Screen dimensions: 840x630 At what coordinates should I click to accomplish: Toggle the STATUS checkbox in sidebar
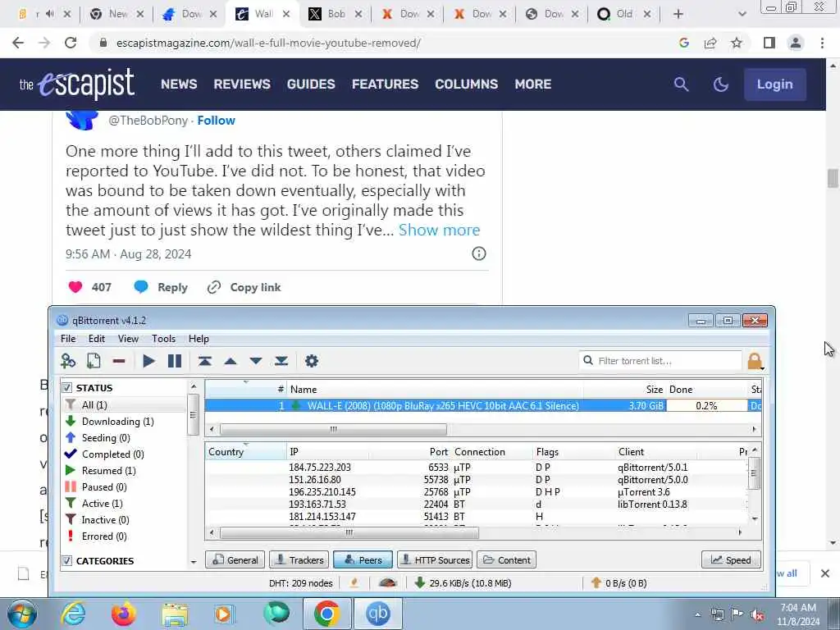67,387
